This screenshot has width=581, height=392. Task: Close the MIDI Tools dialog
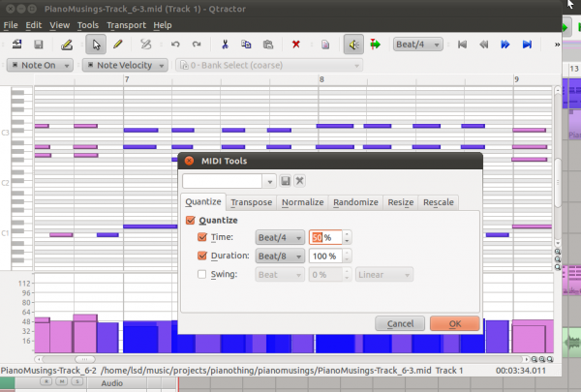(190, 161)
